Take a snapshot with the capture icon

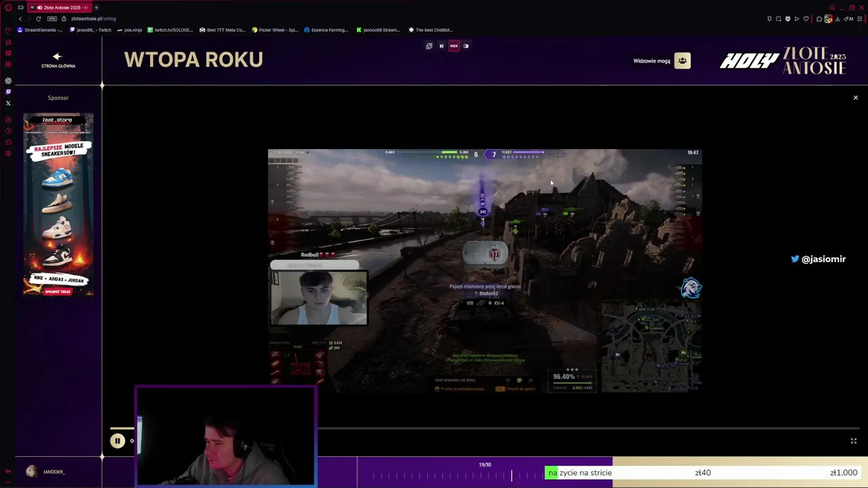(x=778, y=18)
